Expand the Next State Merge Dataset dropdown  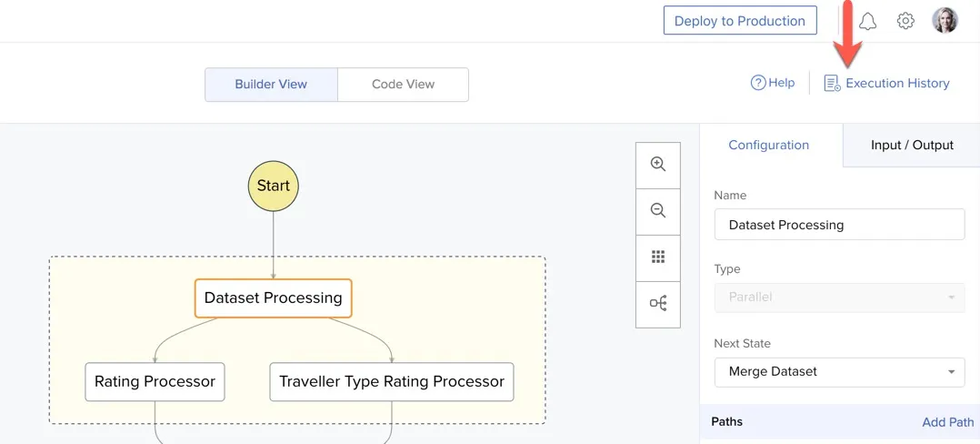coord(839,371)
